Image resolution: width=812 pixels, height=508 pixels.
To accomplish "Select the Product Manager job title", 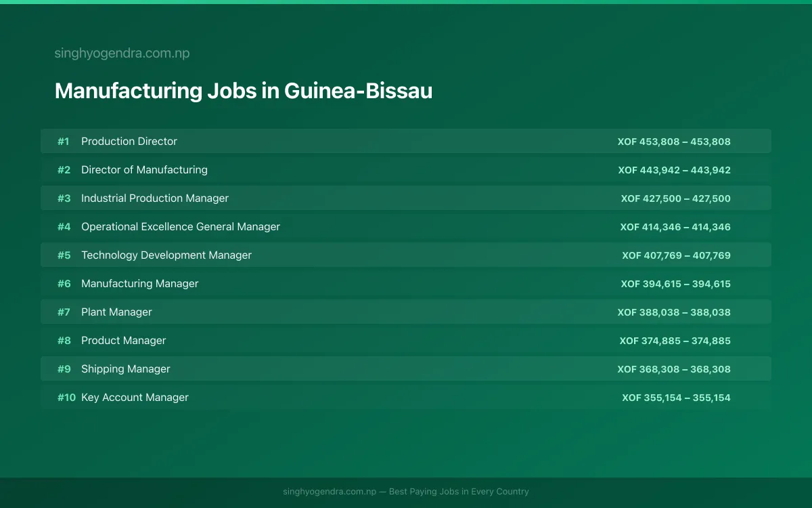I will click(123, 340).
